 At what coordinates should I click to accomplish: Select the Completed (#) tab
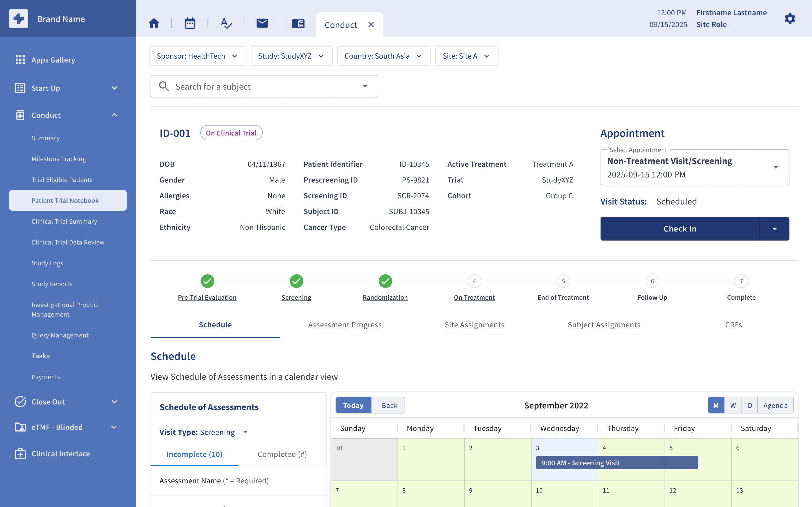[x=282, y=454]
